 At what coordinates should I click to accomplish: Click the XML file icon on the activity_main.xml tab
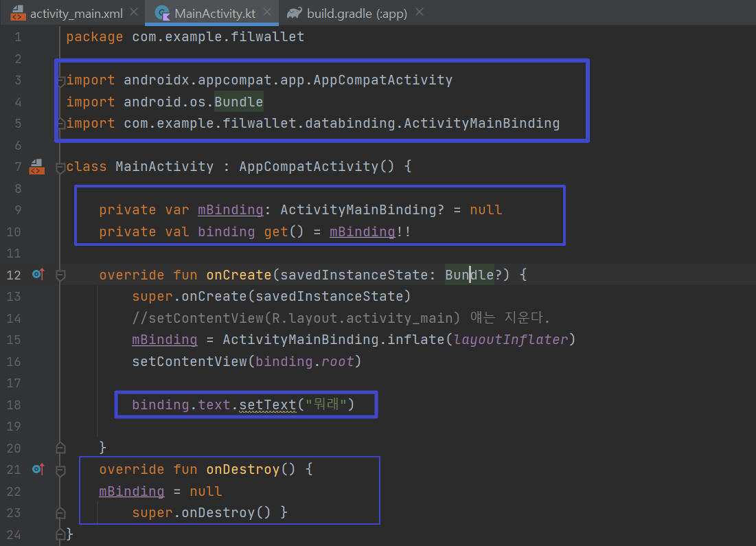18,13
